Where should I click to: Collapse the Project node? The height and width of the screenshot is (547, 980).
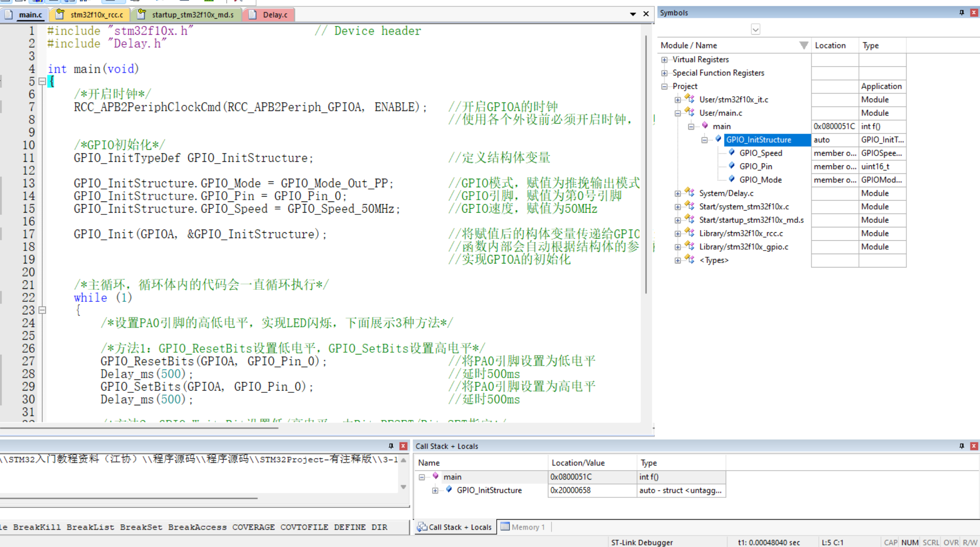[x=665, y=86]
